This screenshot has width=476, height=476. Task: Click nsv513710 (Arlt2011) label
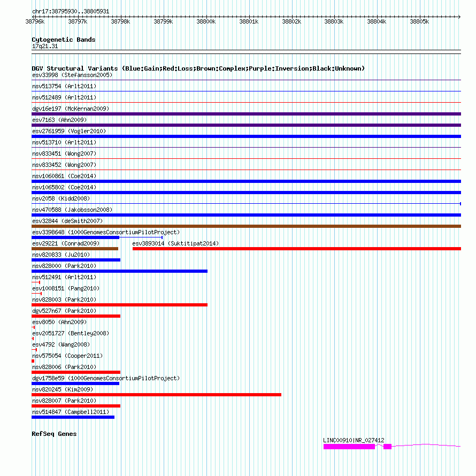(64, 142)
